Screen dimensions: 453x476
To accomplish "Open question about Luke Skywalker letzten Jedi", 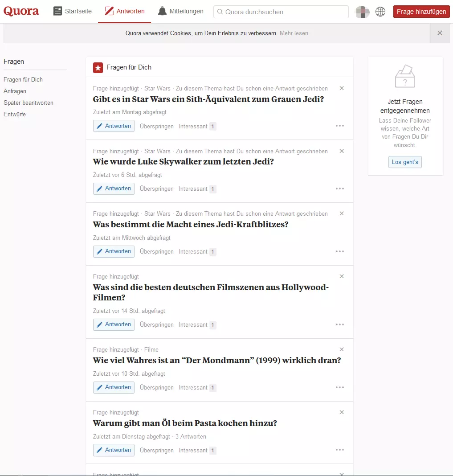I will coord(183,161).
